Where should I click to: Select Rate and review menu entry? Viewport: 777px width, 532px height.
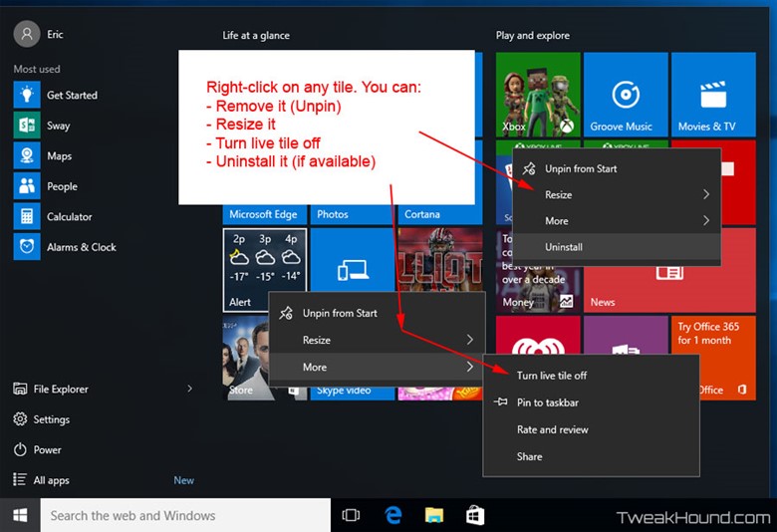(x=552, y=429)
